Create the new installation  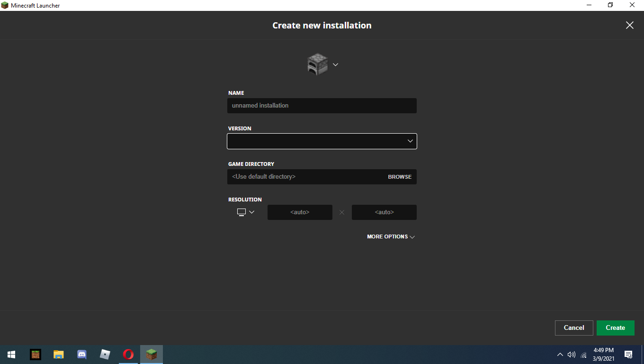tap(615, 328)
